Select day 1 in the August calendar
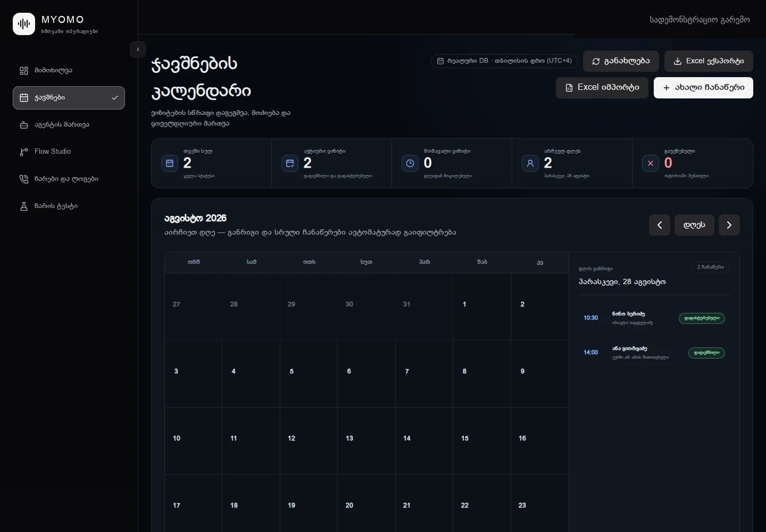The image size is (766, 532). [482, 307]
